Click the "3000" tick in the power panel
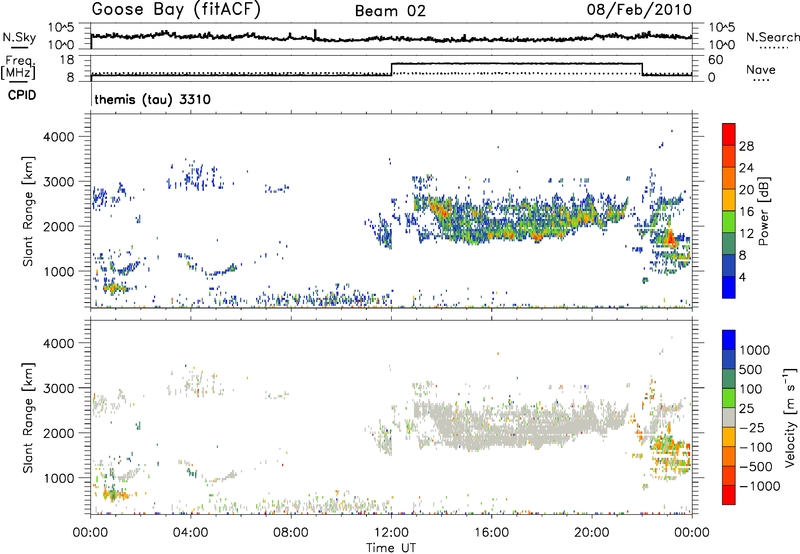Image resolution: width=800 pixels, height=554 pixels. pos(58,182)
